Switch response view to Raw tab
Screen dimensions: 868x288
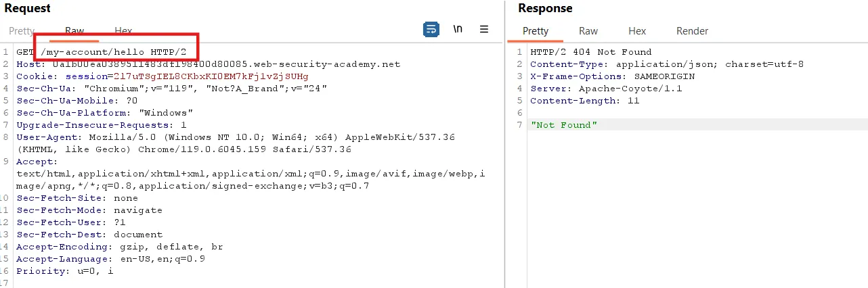[588, 31]
